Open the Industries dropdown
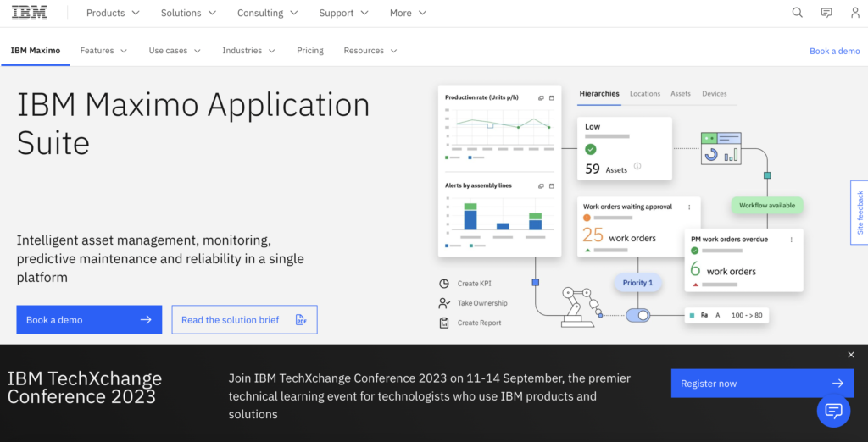Viewport: 868px width, 442px height. (248, 50)
